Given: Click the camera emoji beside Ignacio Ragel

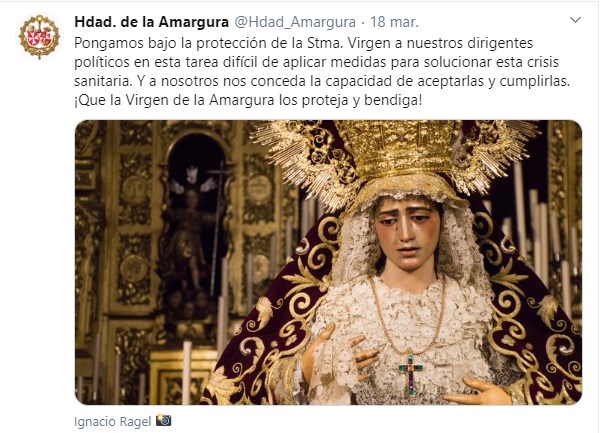Looking at the screenshot, I should 164,420.
